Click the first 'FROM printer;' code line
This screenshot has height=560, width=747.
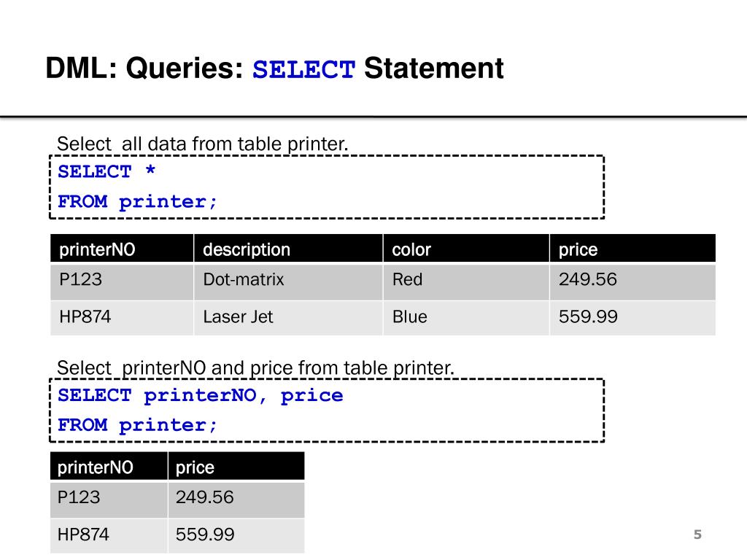tap(137, 202)
